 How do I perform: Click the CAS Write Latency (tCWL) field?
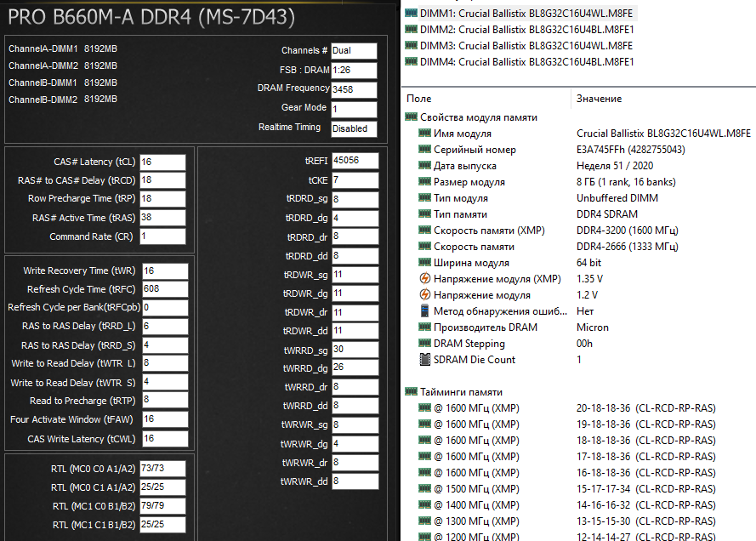(165, 439)
